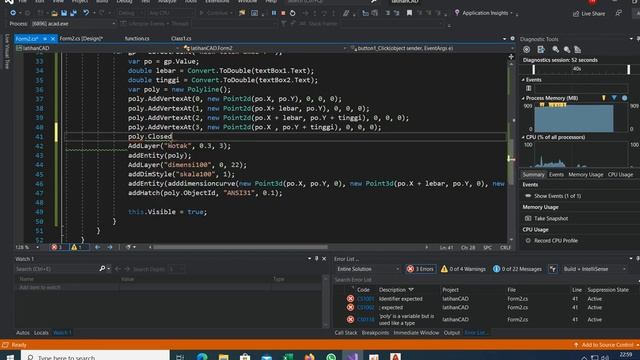
Task: Switch to the Locals tab
Action: point(41,333)
